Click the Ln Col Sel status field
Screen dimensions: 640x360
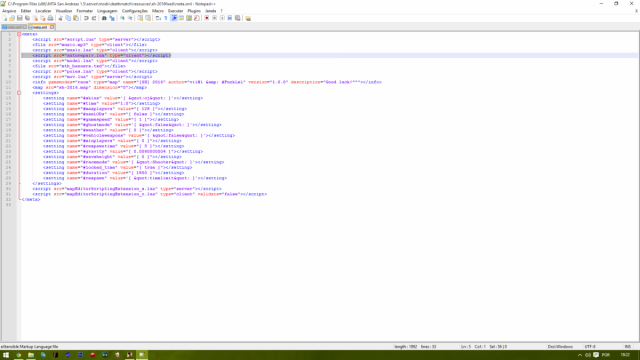click(484, 347)
